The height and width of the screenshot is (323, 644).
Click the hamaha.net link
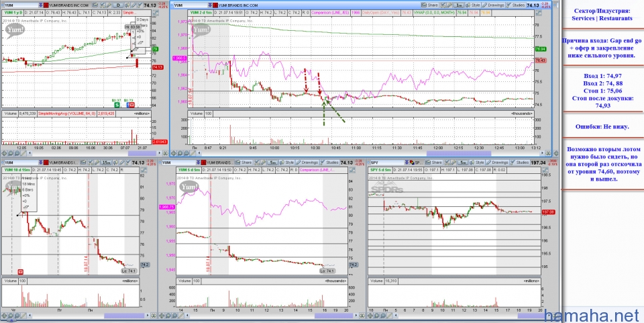tap(592, 316)
